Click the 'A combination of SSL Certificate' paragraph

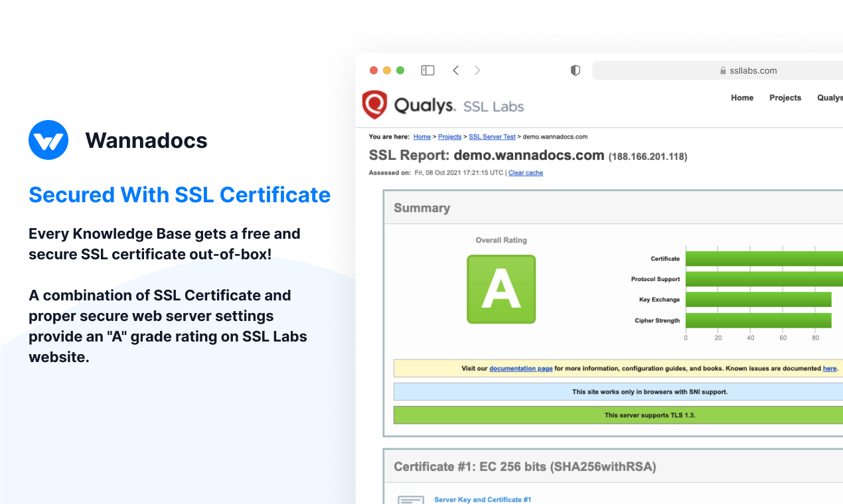(x=168, y=326)
